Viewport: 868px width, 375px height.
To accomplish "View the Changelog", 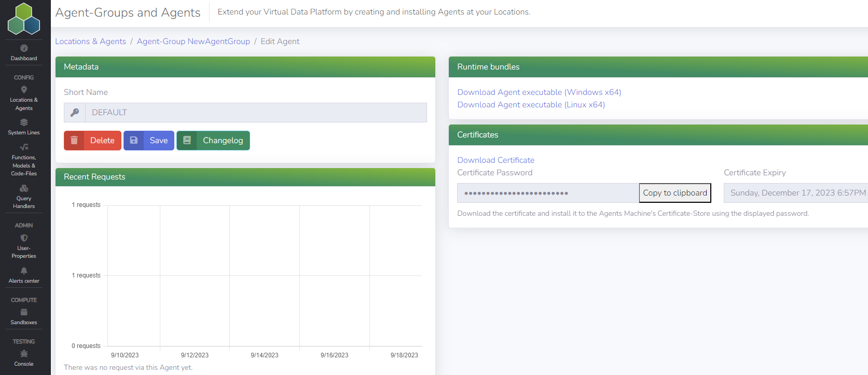I will pyautogui.click(x=213, y=141).
